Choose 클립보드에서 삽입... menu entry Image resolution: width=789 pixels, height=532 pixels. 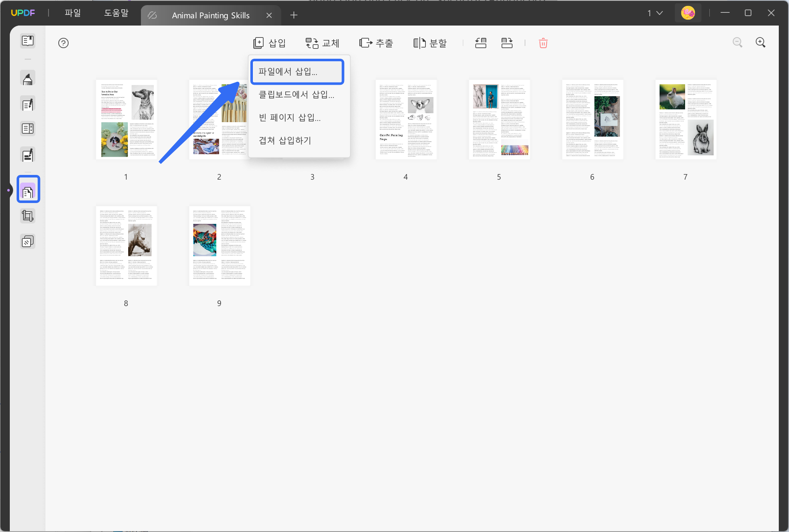tap(297, 94)
